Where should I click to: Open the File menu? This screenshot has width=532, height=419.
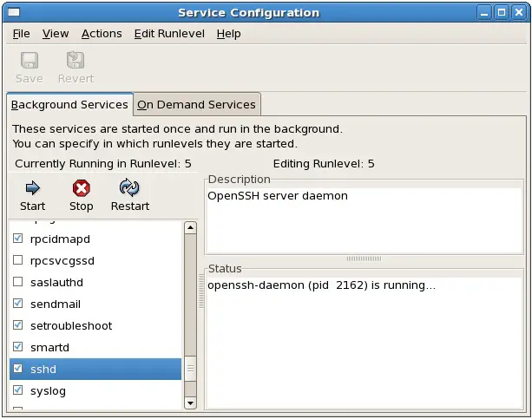pos(21,33)
